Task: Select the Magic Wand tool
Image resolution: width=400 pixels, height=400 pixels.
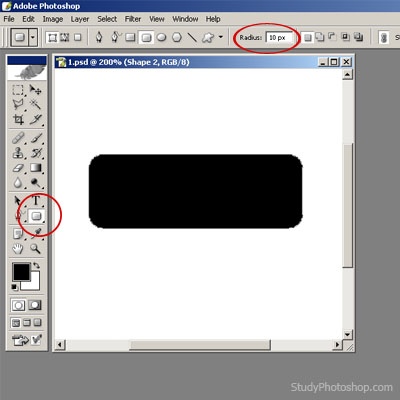Action: click(x=35, y=105)
